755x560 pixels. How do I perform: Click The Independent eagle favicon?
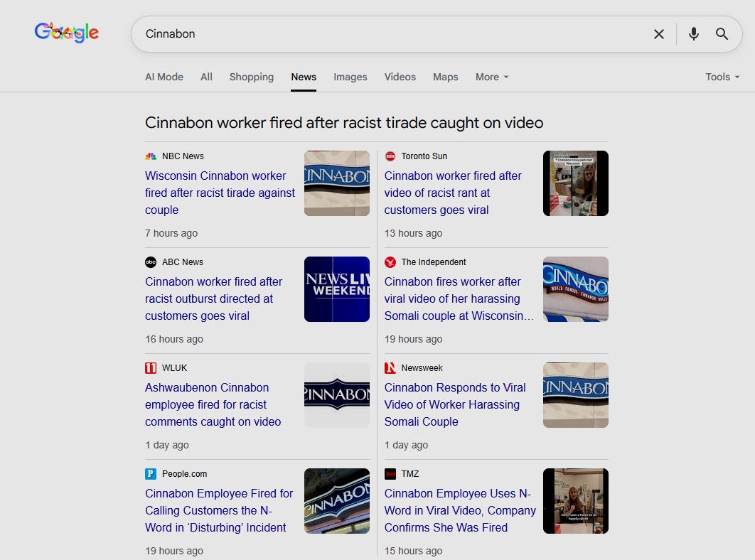[x=390, y=262]
